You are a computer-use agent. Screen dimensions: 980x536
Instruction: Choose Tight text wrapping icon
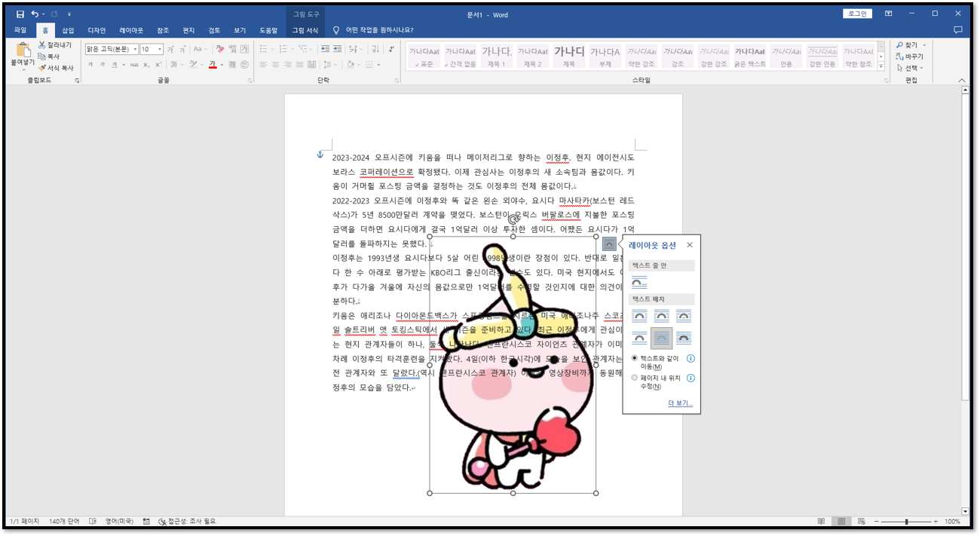[661, 316]
